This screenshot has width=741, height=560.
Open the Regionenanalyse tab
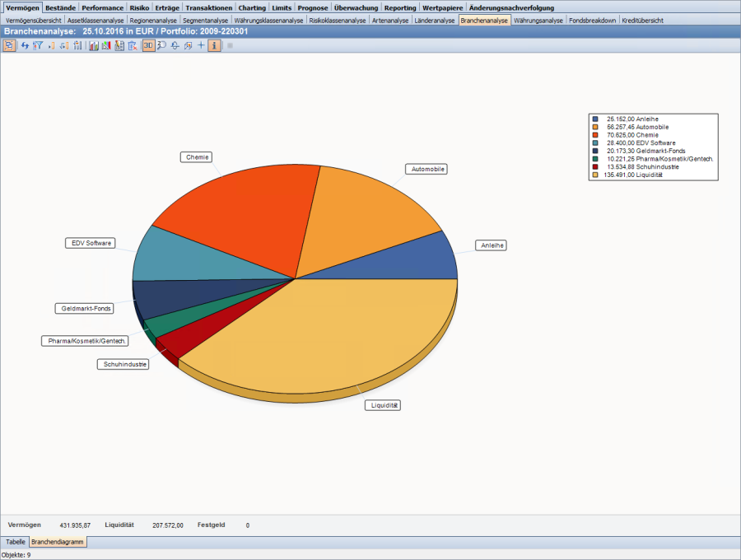(x=153, y=20)
